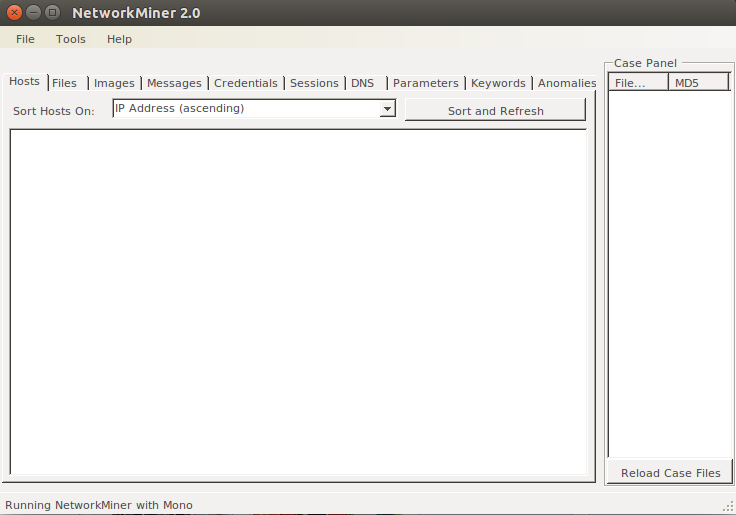This screenshot has height=515, width=736.
Task: Click the status bar resize grip
Action: pyautogui.click(x=728, y=507)
